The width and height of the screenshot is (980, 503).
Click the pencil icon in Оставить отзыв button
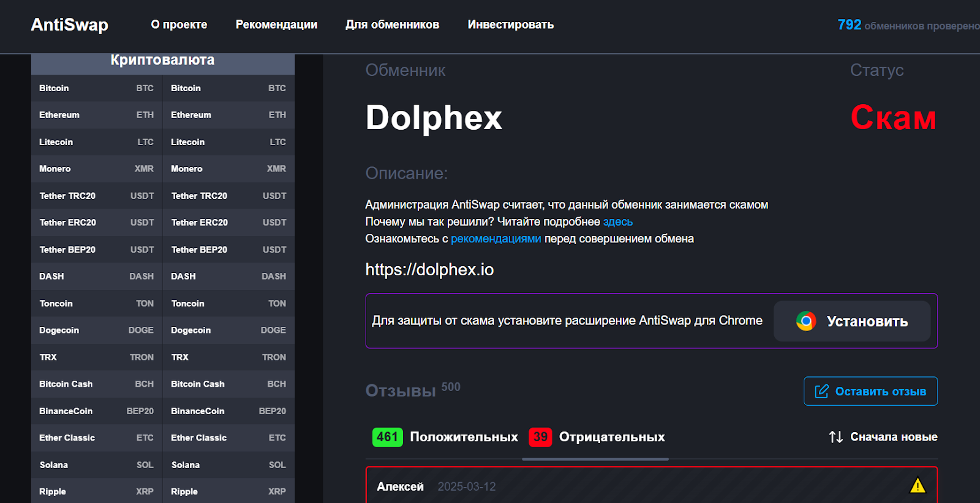click(821, 391)
